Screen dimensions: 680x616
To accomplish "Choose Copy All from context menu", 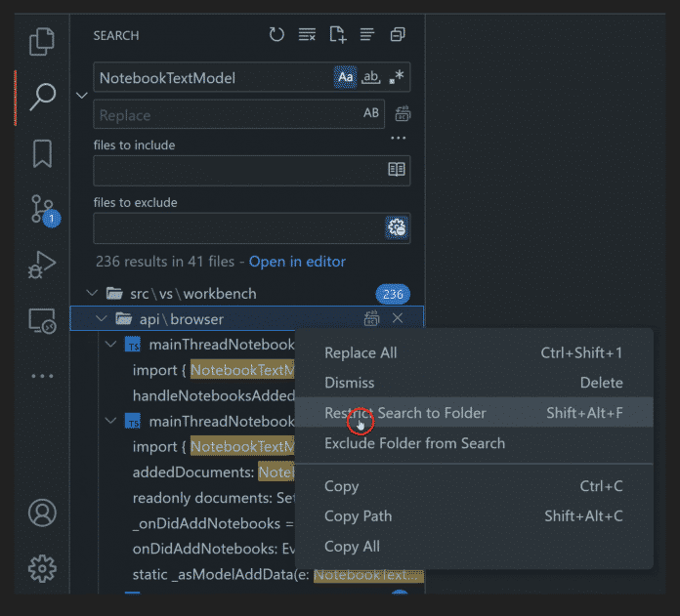I will 474,547.
